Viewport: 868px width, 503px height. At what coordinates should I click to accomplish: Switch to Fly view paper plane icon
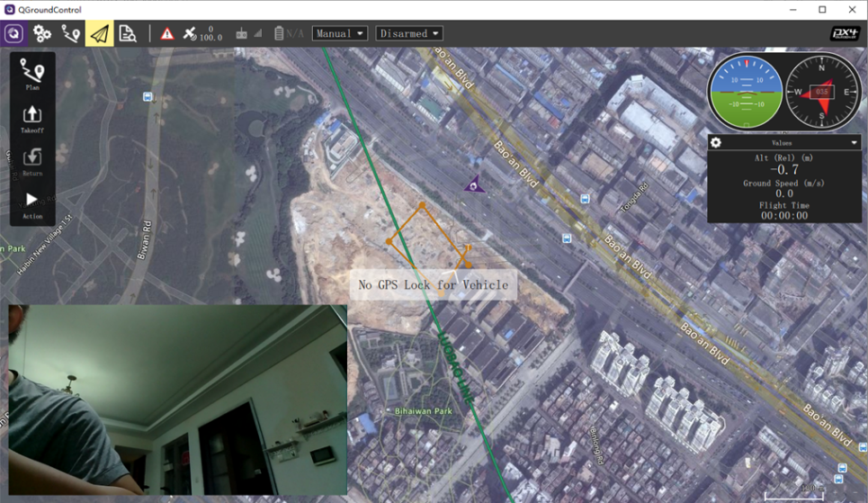[100, 34]
